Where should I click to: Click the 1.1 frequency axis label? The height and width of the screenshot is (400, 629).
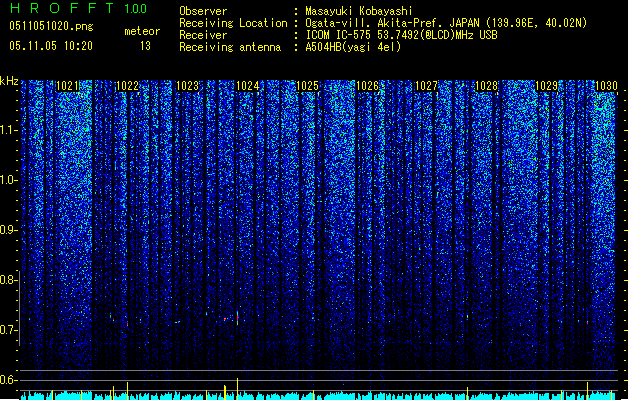9,130
